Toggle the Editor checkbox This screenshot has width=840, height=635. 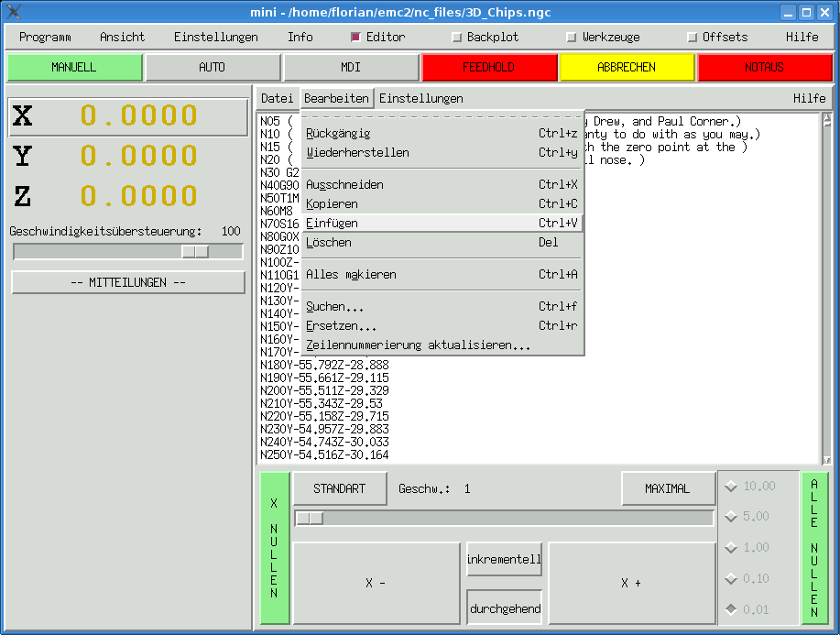(356, 38)
